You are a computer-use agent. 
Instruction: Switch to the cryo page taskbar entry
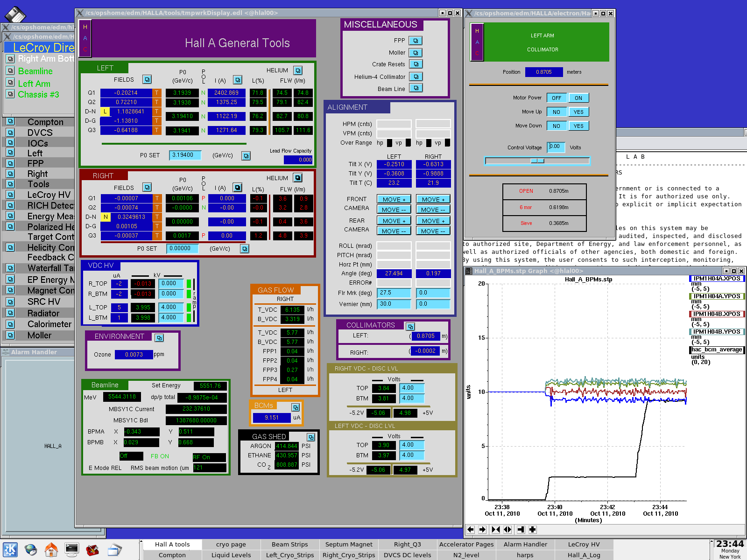tap(231, 545)
